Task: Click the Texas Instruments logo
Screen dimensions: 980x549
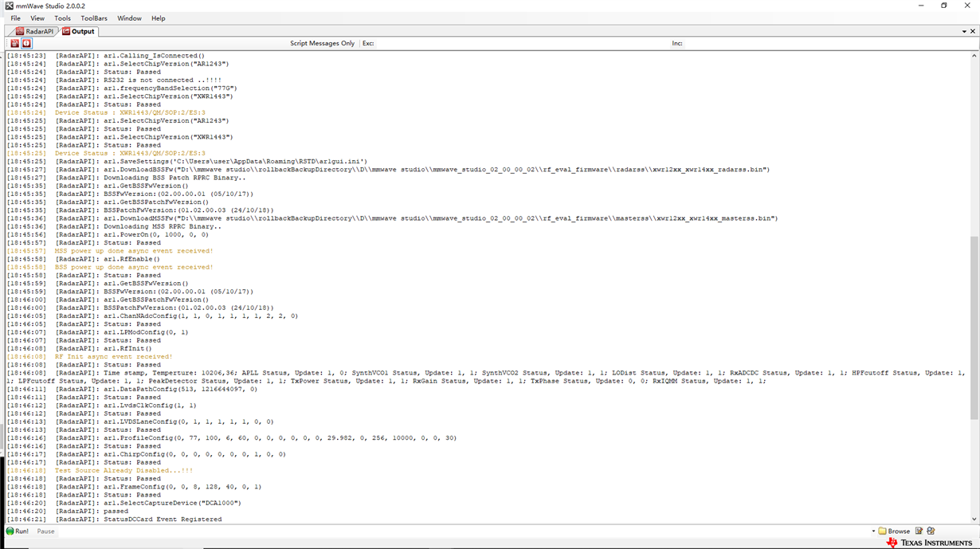Action: pyautogui.click(x=928, y=543)
